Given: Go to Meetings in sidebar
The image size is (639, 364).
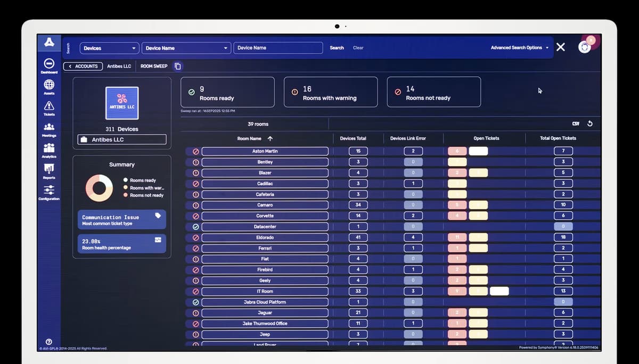Looking at the screenshot, I should pos(49,127).
